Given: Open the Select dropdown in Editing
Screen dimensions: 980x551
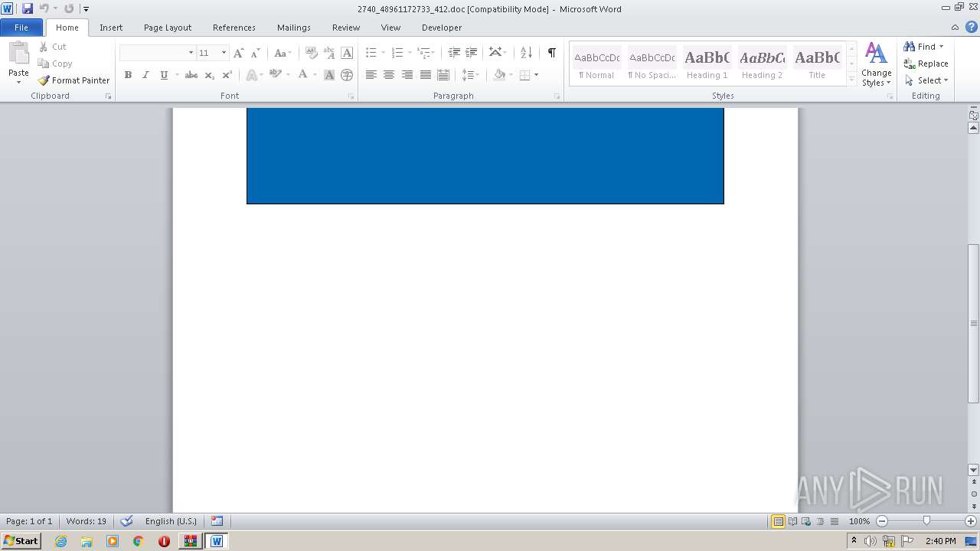Looking at the screenshot, I should tap(926, 80).
